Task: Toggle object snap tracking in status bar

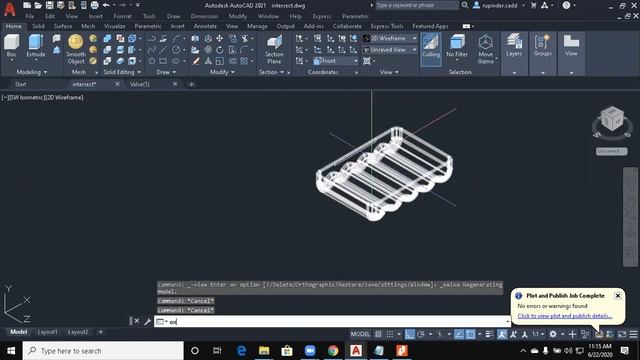Action: [x=459, y=334]
